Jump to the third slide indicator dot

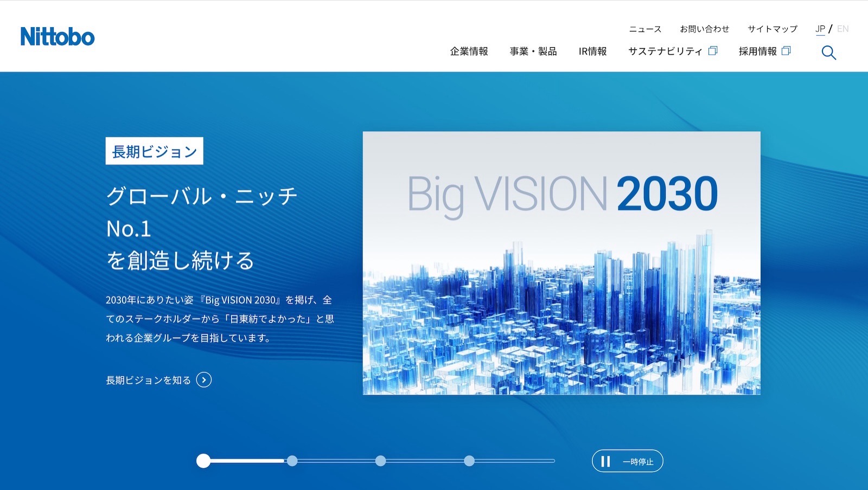(x=381, y=461)
